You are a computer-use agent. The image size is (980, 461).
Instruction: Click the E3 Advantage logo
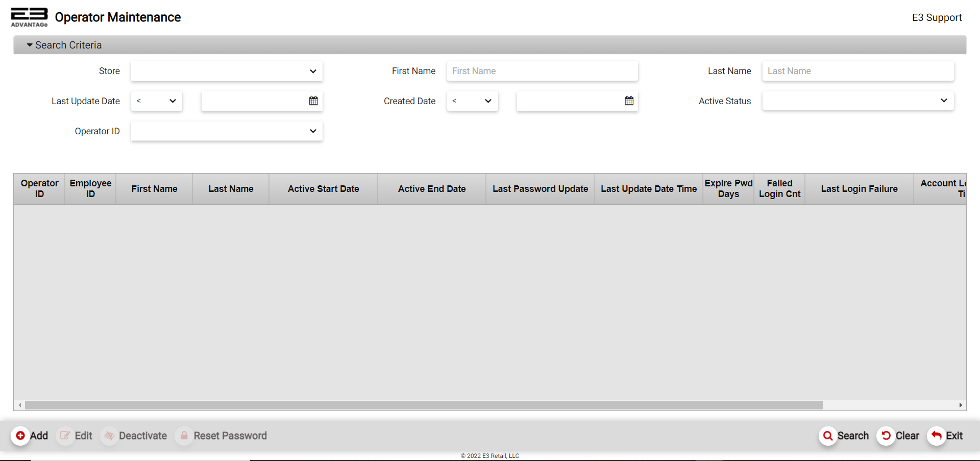click(x=29, y=17)
